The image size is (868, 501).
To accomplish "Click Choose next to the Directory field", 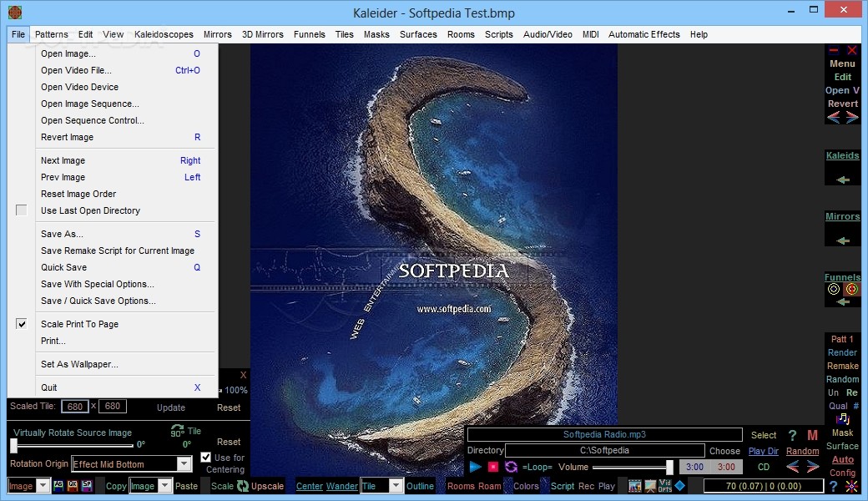I will click(724, 451).
